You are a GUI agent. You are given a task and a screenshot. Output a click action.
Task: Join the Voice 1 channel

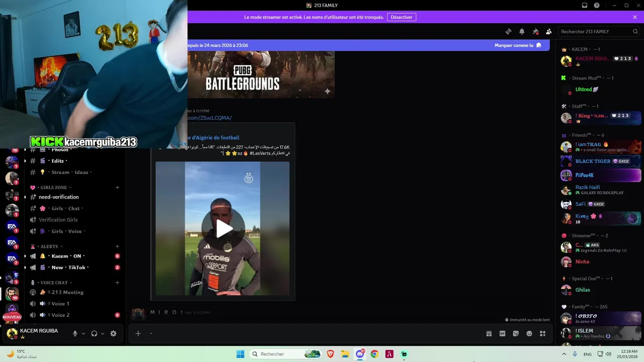[74, 304]
